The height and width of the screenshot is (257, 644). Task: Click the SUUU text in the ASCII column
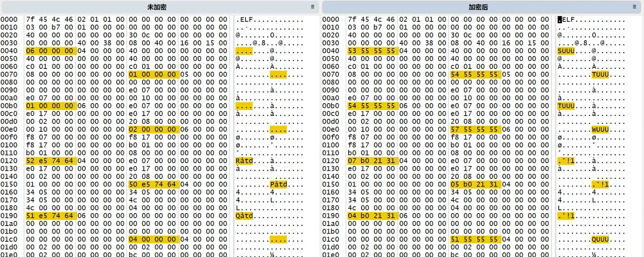566,51
